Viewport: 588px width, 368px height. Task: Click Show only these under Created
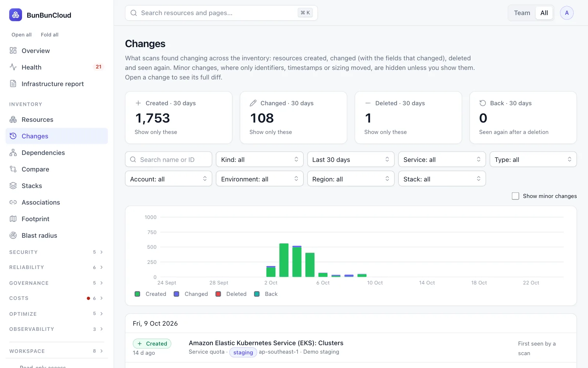coord(156,132)
